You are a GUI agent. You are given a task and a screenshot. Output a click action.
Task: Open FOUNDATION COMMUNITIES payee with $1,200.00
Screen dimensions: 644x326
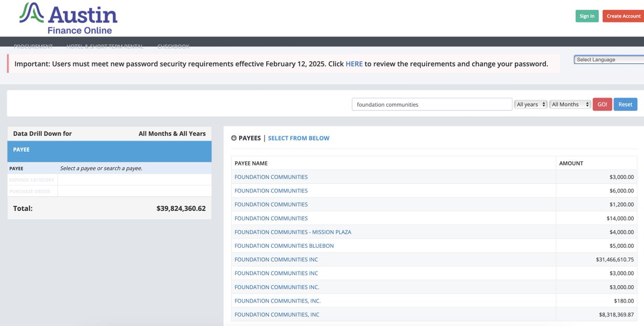[x=271, y=204]
